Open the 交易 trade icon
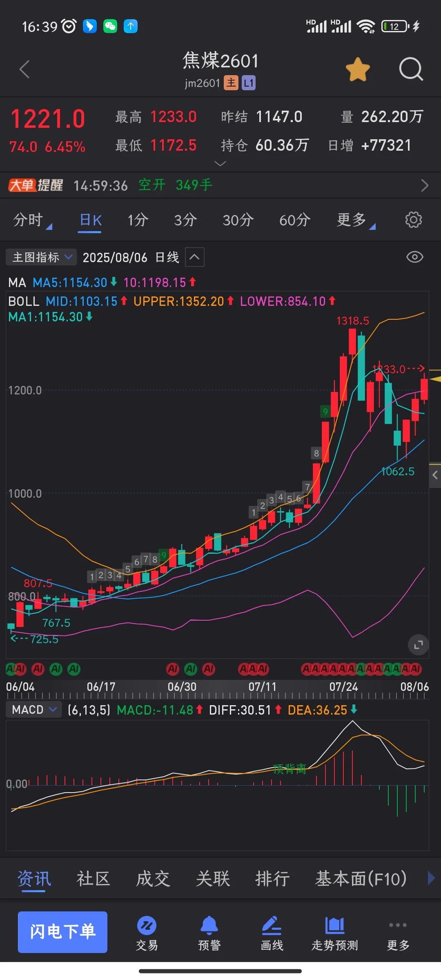The width and height of the screenshot is (441, 980). click(147, 933)
